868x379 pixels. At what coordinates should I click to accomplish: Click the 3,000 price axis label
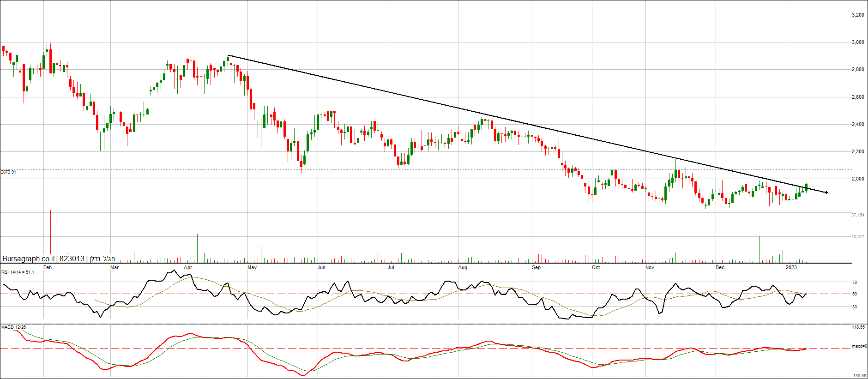point(858,42)
